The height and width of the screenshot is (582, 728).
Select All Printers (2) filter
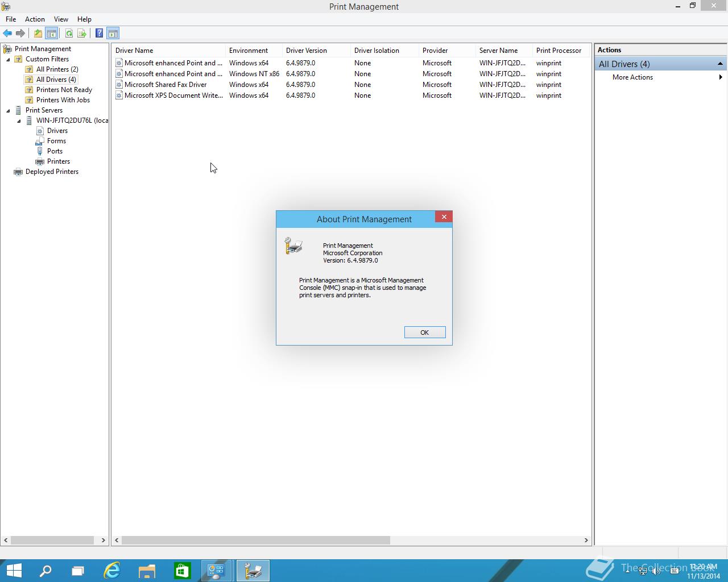(x=57, y=69)
